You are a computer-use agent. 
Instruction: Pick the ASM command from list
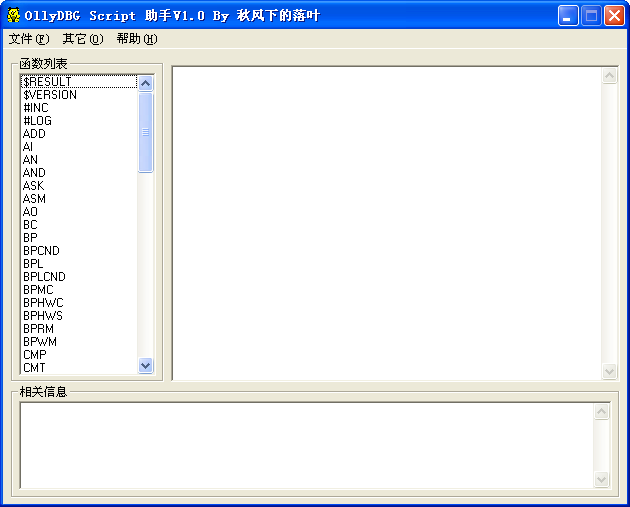click(34, 199)
